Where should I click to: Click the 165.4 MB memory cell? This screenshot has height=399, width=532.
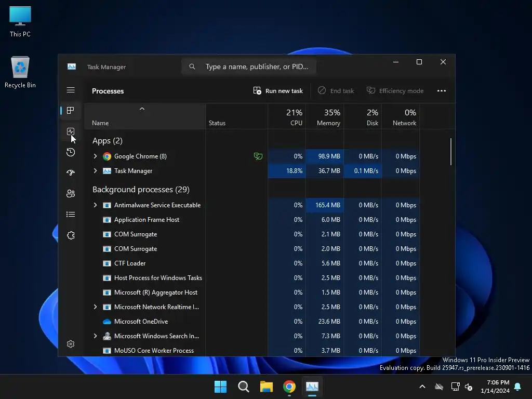click(x=325, y=205)
